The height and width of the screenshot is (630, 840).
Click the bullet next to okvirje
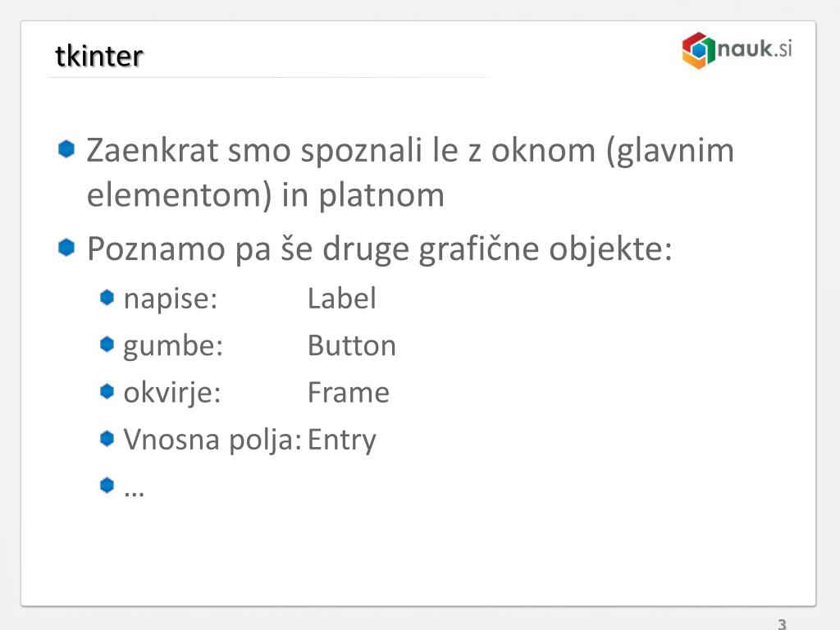tap(107, 391)
